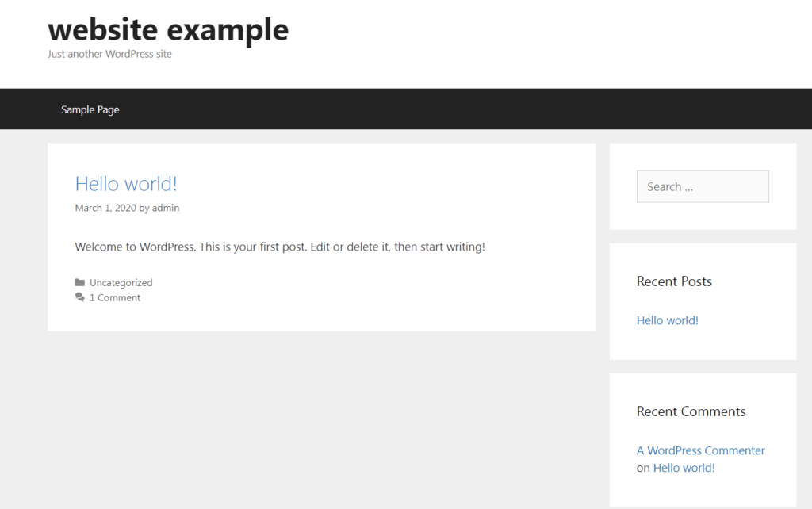Click the website example site title
This screenshot has height=509, width=812.
[167, 29]
